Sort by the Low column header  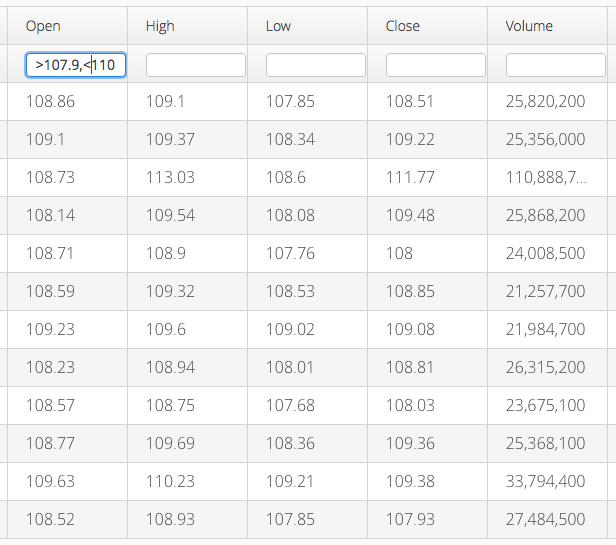(308, 26)
